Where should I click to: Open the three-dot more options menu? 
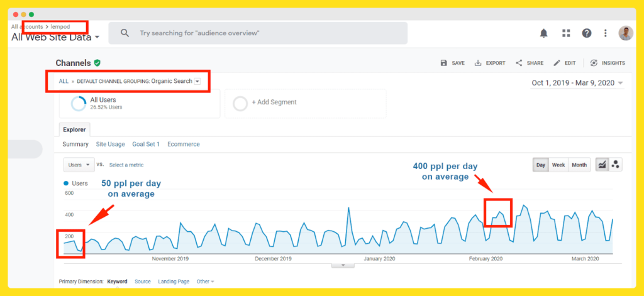pos(605,33)
